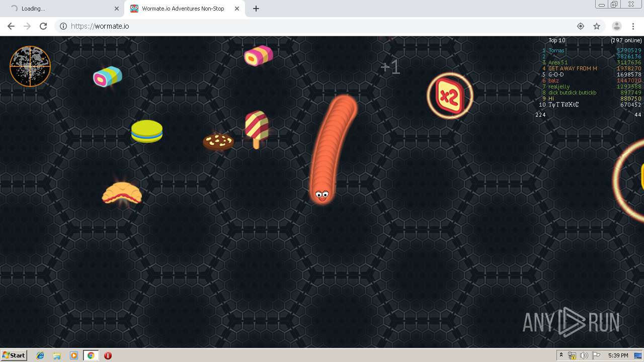Click the pink and blue swiss roll

108,76
